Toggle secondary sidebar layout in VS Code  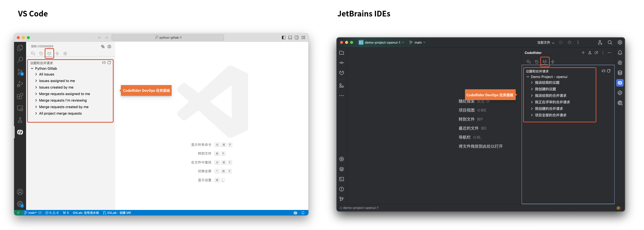(x=297, y=38)
